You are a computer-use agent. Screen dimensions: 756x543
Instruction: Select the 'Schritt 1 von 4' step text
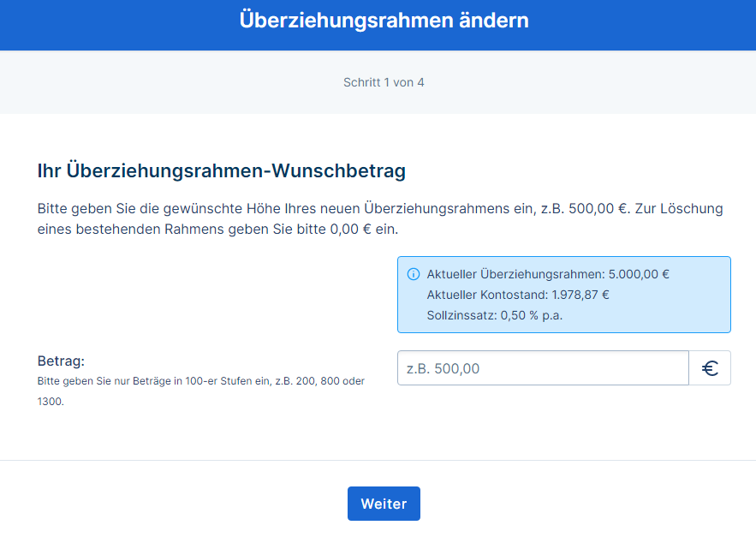click(x=384, y=82)
